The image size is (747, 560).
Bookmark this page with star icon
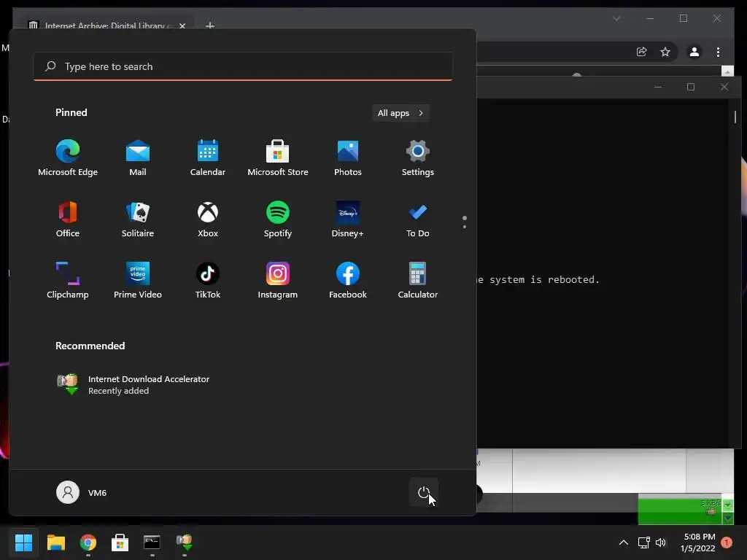point(665,52)
